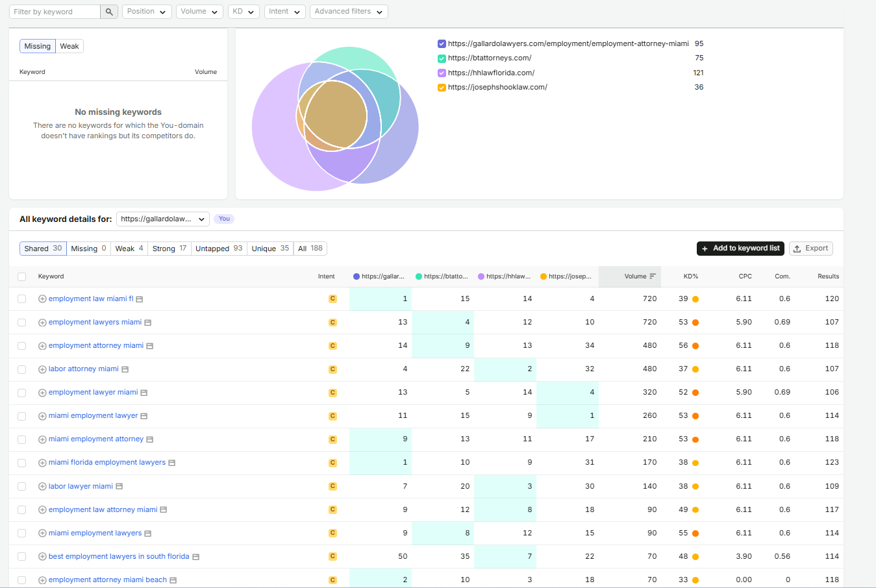
Task: Open the Intent filter dropdown
Action: pos(285,12)
